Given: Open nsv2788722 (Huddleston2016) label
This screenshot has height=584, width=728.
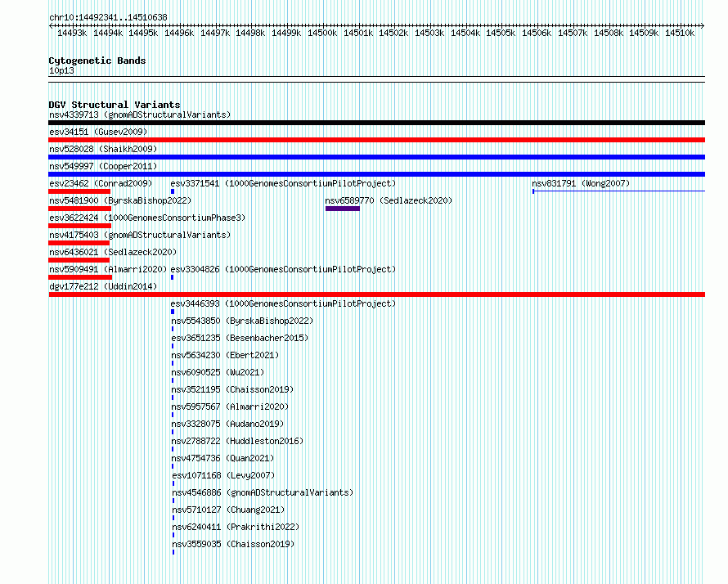Looking at the screenshot, I should pos(237,441).
